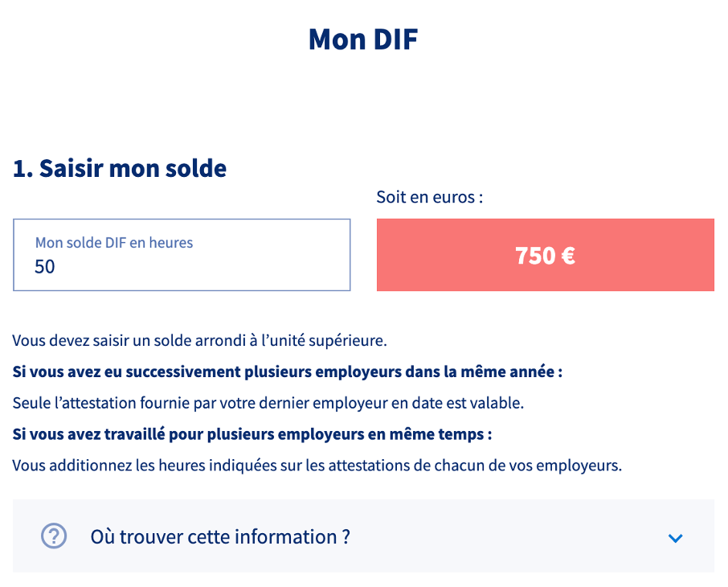Click the 'Seule l'attestation fournie' sentence
Viewport: 728px width, 587px height.
(x=268, y=403)
